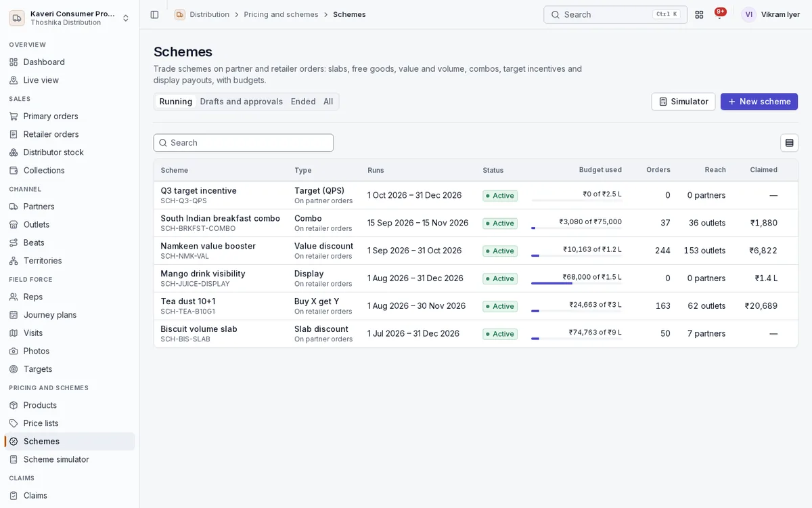Viewport: 812px width, 508px height.
Task: Click the Beats icon in sidebar
Action: coord(14,242)
